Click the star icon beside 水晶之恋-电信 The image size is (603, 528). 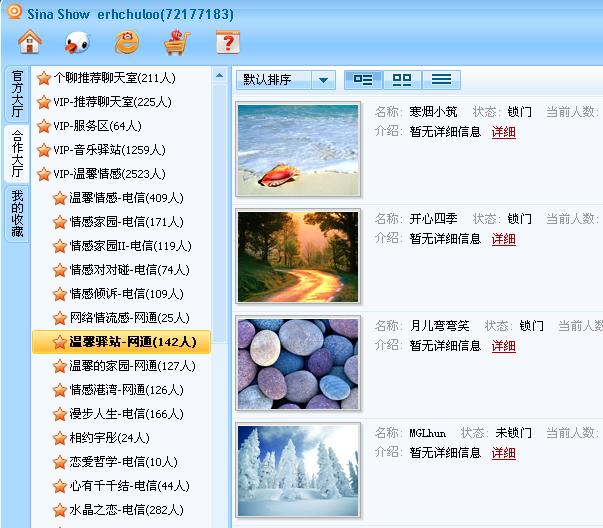pos(60,510)
